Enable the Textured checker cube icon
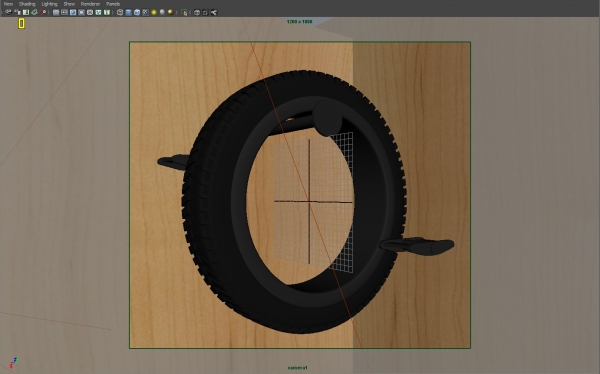This screenshot has height=374, width=600. (145, 12)
